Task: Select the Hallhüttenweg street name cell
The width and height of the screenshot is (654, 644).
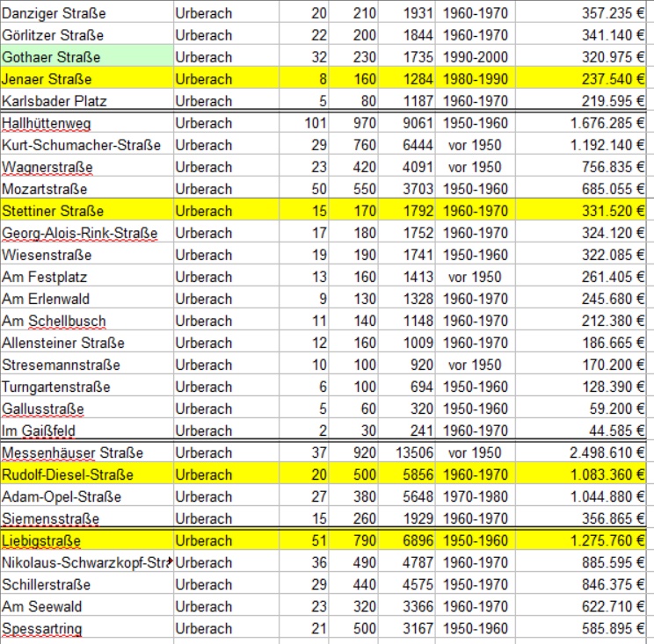Action: click(85, 123)
